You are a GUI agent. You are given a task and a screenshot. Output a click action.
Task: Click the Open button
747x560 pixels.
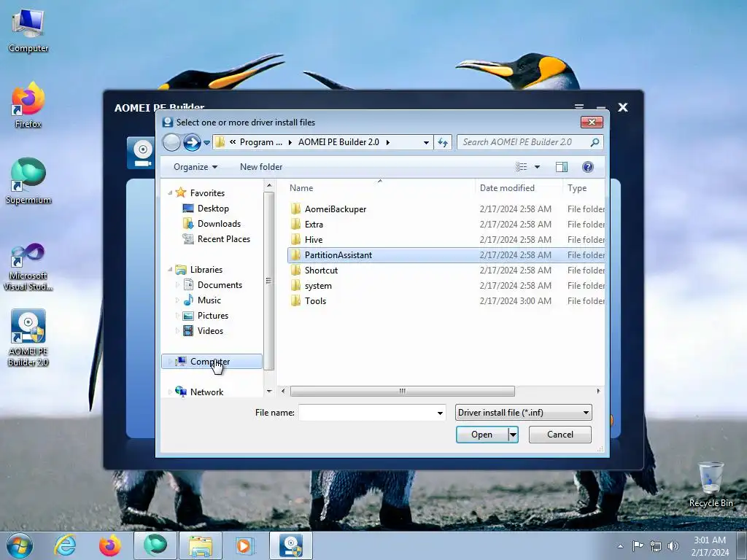481,435
